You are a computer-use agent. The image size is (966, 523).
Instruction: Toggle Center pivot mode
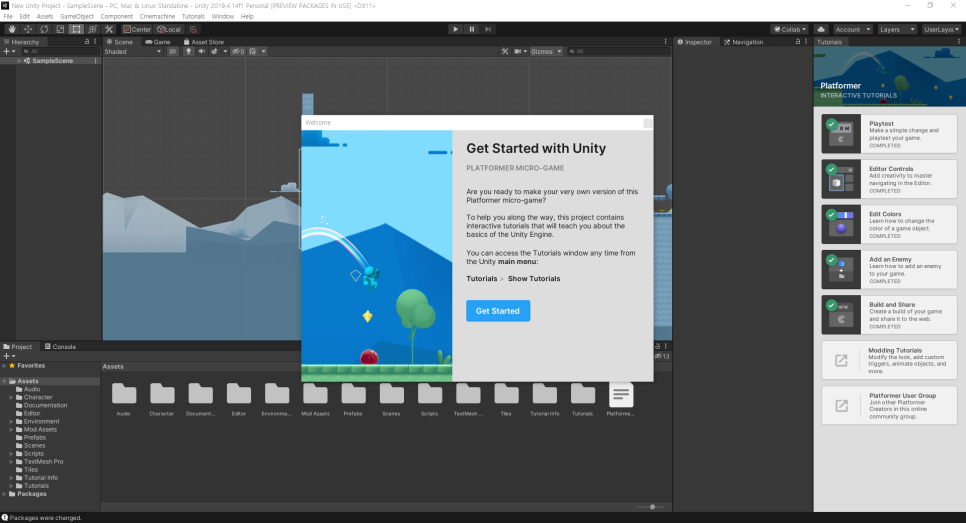point(137,29)
